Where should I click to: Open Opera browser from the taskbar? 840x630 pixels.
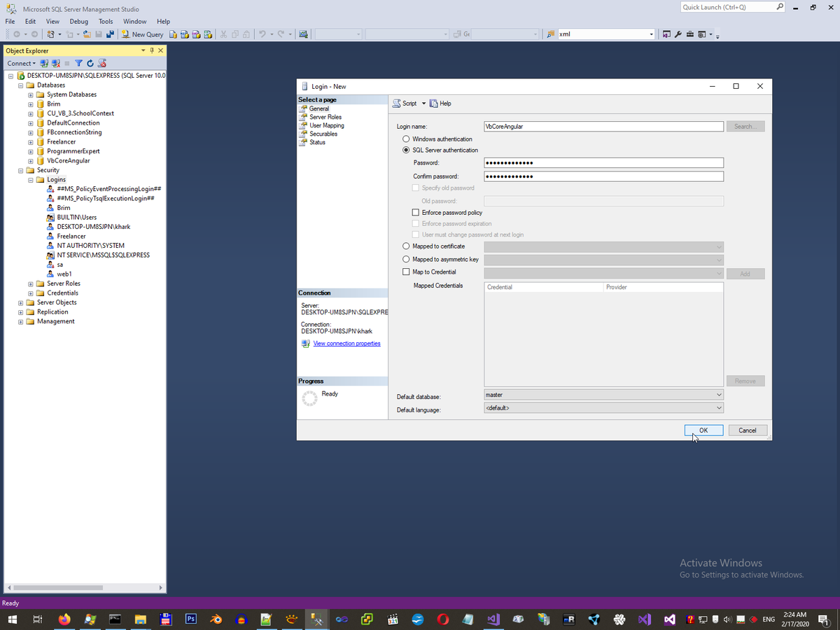click(x=442, y=619)
